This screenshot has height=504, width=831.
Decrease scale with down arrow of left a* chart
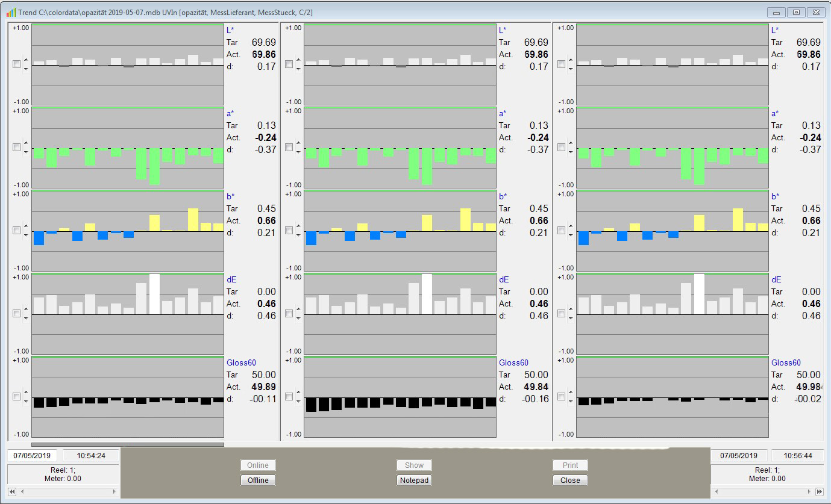click(26, 152)
